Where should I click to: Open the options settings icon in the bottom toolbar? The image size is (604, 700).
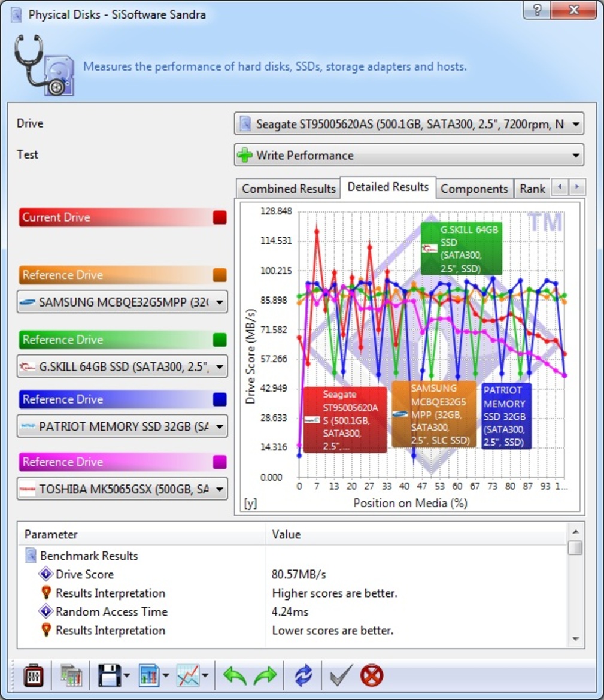(x=33, y=675)
